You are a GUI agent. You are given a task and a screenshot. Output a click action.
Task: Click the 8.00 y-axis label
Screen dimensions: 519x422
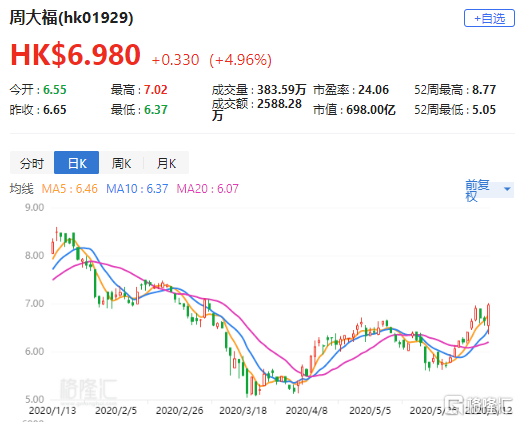pyautogui.click(x=34, y=256)
